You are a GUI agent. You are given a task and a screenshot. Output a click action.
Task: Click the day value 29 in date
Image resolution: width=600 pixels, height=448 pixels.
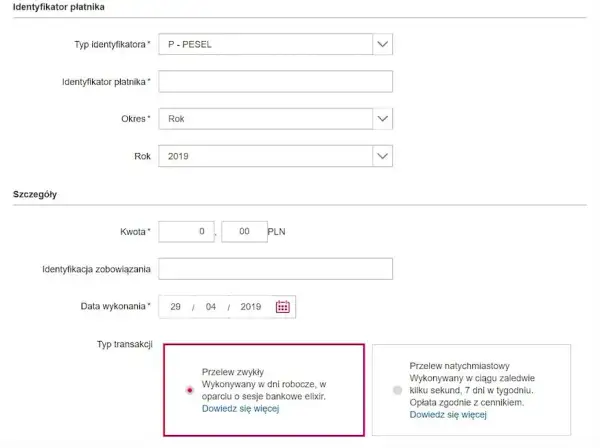tap(176, 307)
